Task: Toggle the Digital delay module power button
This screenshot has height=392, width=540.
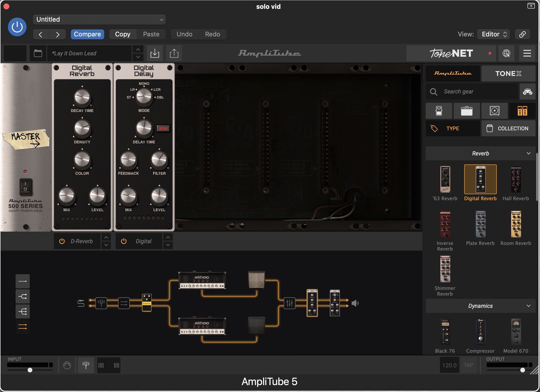Action: click(x=124, y=241)
